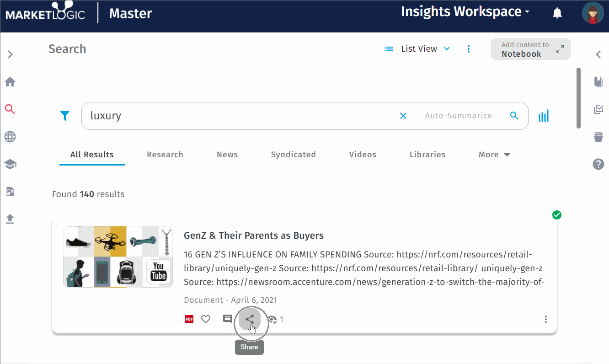Screen dimensions: 609x364
Task: Open the global search globe icon
Action: pos(10,136)
